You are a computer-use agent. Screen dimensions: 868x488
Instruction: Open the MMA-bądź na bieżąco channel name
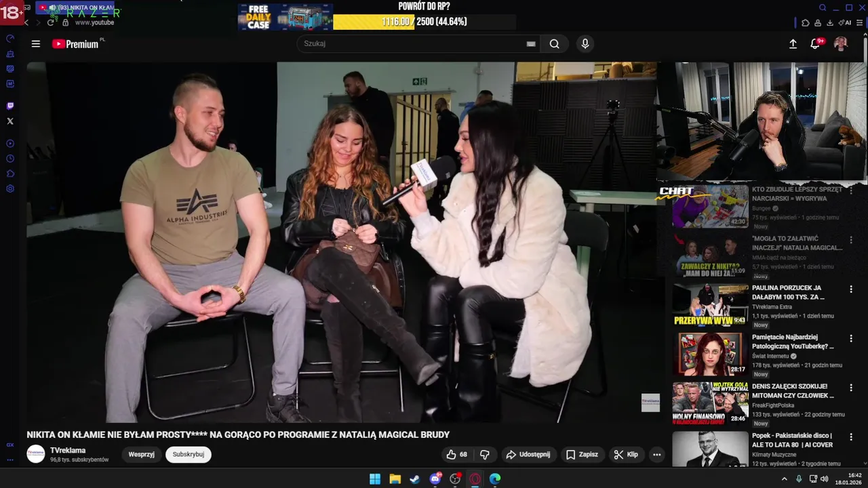point(778,258)
